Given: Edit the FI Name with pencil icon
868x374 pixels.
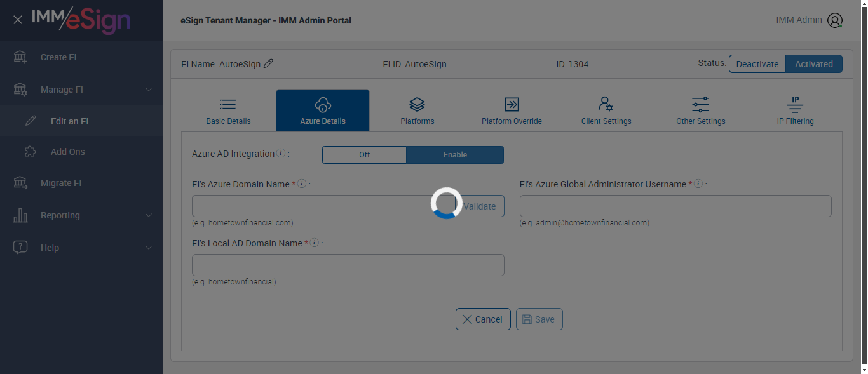Looking at the screenshot, I should click(268, 63).
